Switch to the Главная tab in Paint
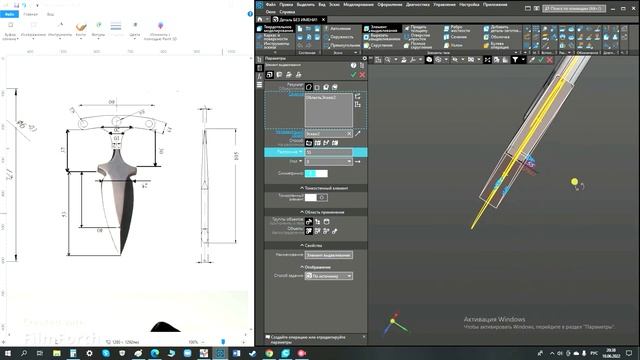640x360 pixels. pos(30,14)
